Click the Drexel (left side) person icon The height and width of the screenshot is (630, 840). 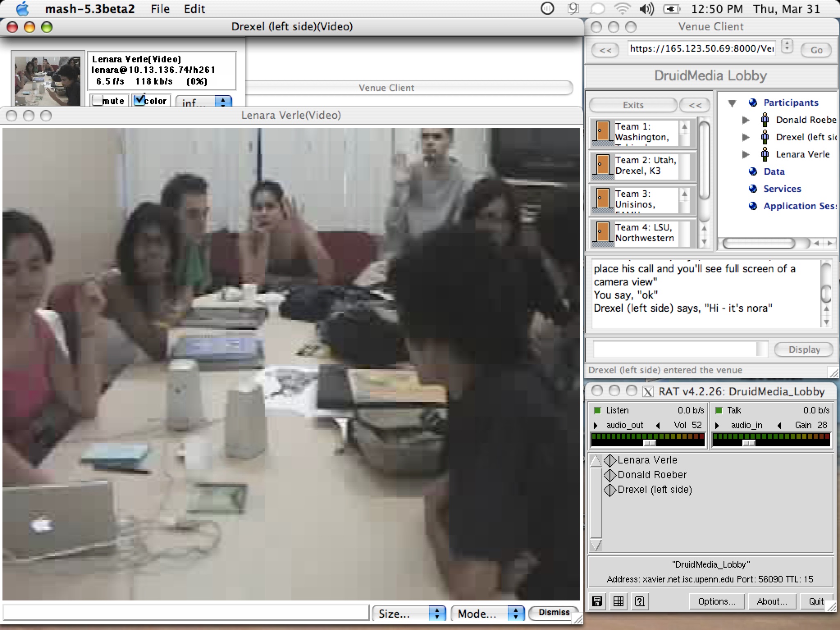click(x=765, y=137)
